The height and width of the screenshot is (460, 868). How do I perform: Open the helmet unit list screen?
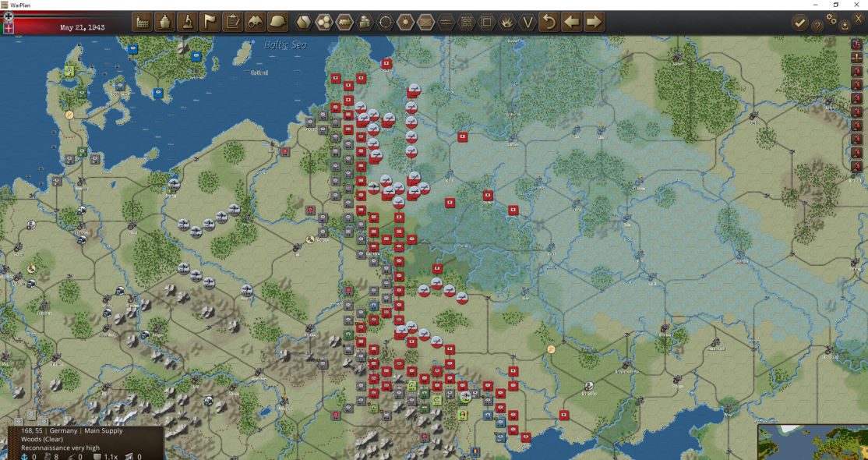pos(278,22)
